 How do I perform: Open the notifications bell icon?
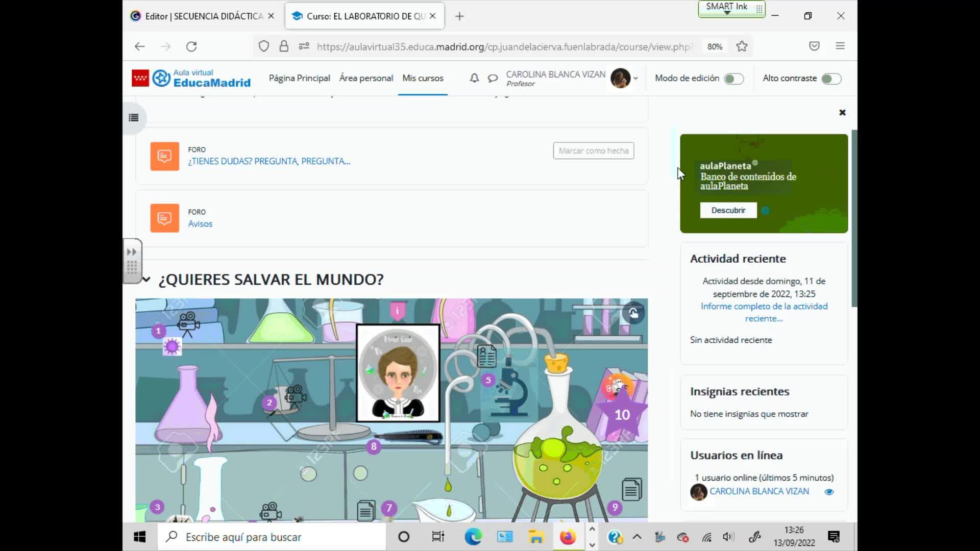coord(474,78)
